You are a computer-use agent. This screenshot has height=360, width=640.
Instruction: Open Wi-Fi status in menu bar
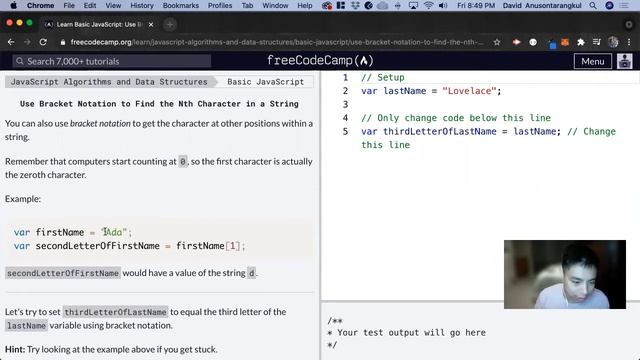pyautogui.click(x=428, y=5)
